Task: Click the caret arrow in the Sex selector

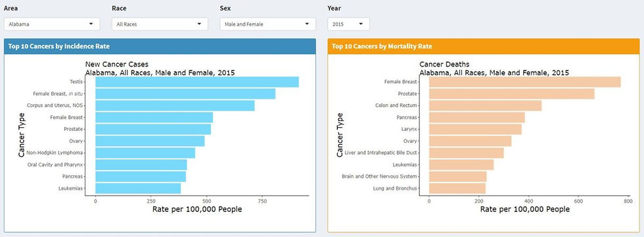Action: pos(307,24)
